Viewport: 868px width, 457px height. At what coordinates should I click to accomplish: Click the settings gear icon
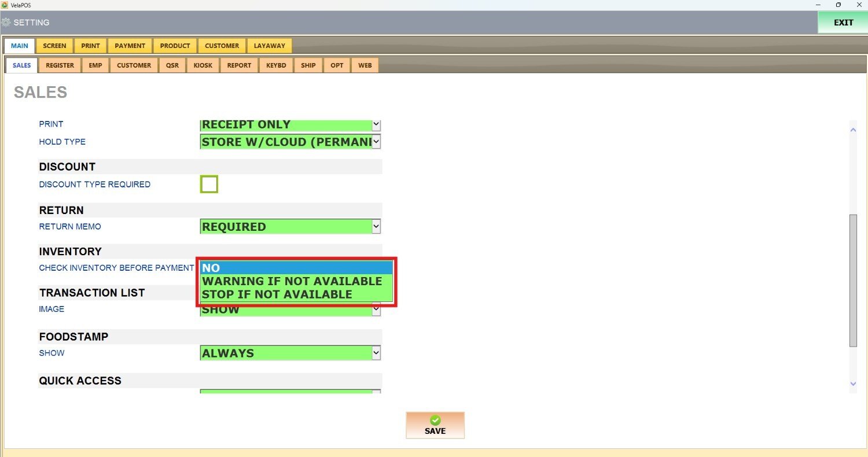point(6,23)
